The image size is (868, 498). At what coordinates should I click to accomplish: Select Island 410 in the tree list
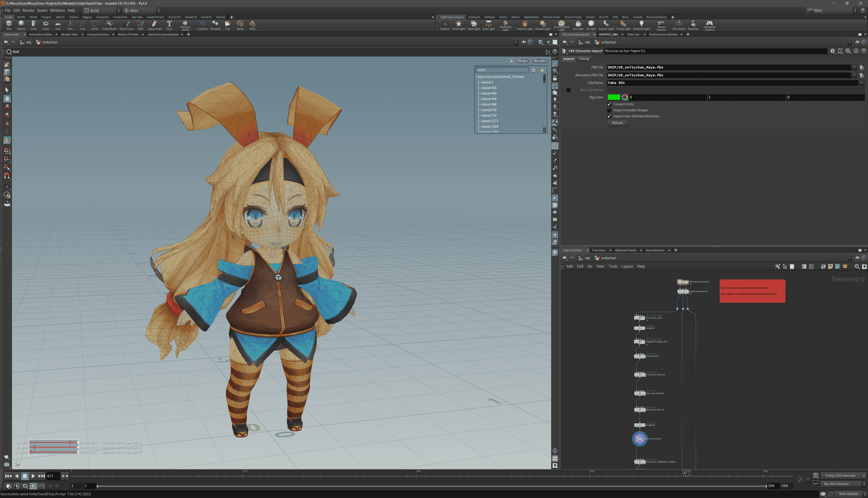[x=489, y=88]
